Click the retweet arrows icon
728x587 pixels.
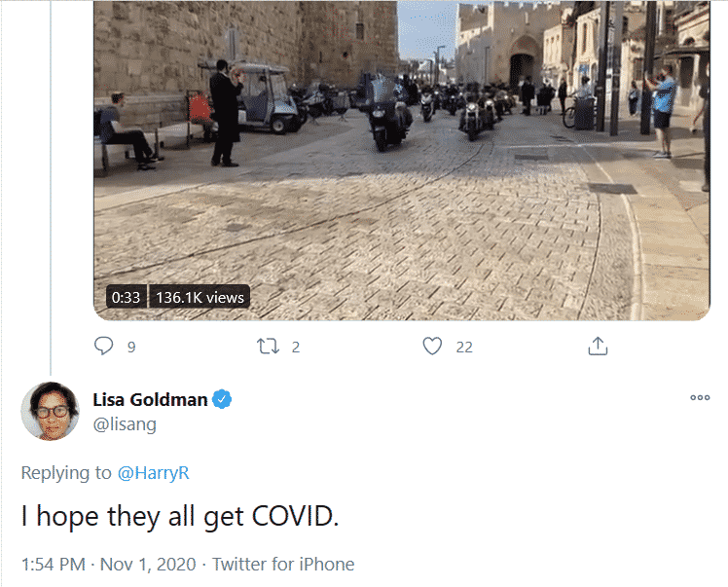(x=269, y=347)
